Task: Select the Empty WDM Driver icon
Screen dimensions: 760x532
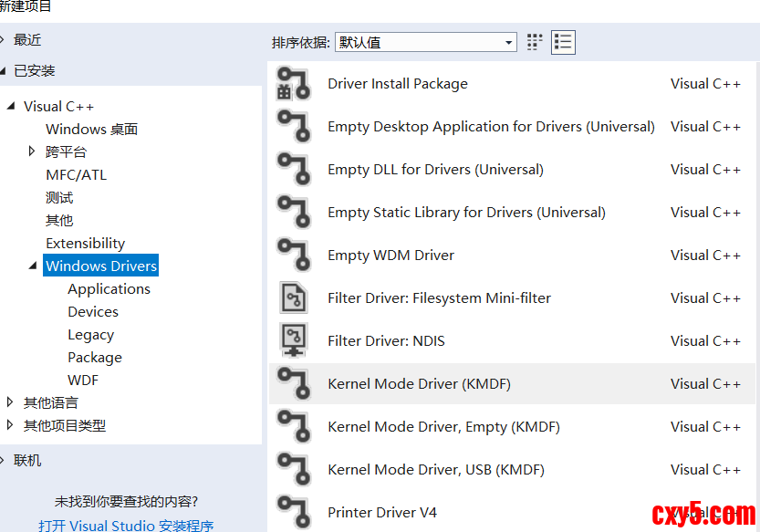Action: pyautogui.click(x=293, y=256)
